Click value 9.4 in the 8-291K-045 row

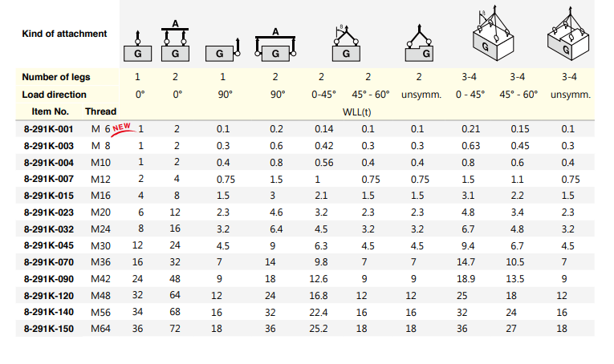coord(468,246)
